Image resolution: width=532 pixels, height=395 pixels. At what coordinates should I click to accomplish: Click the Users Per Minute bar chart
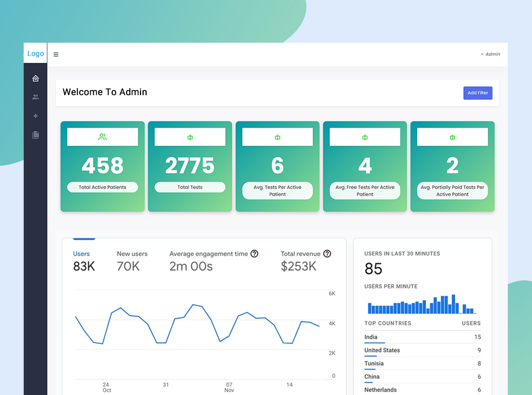pos(422,304)
